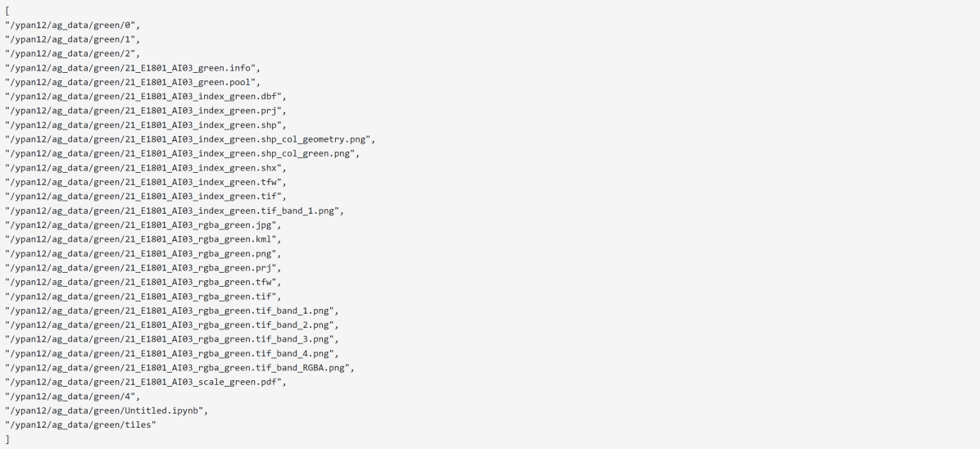Click the green/4 directory path
Viewport: 980px width, 449px height.
pos(72,396)
